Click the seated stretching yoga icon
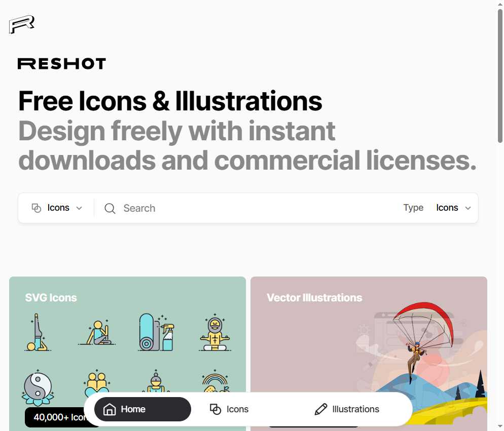The width and height of the screenshot is (504, 431). pos(97,333)
